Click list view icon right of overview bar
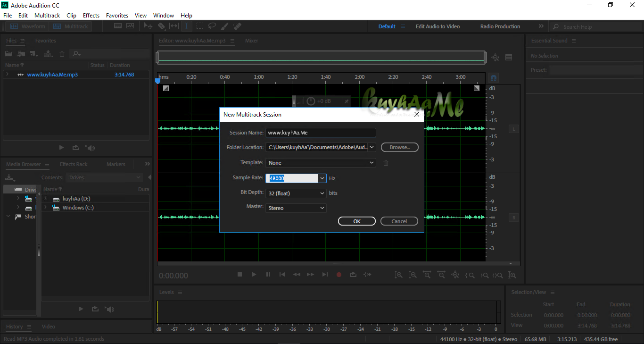644x344 pixels. [x=509, y=58]
